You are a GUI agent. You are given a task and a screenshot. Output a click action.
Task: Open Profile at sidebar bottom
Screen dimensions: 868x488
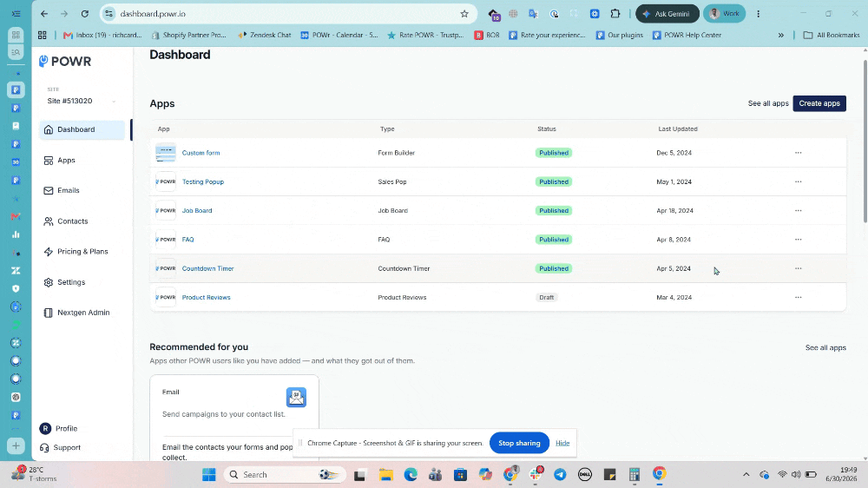(x=58, y=429)
